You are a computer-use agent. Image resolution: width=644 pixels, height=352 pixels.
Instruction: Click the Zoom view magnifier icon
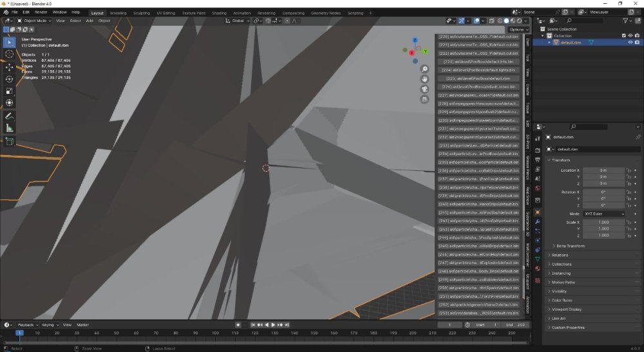click(424, 69)
